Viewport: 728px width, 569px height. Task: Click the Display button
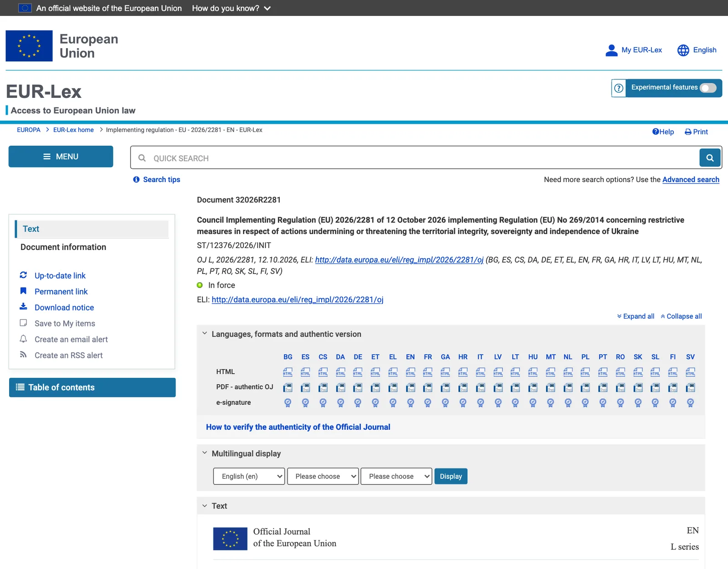[451, 476]
